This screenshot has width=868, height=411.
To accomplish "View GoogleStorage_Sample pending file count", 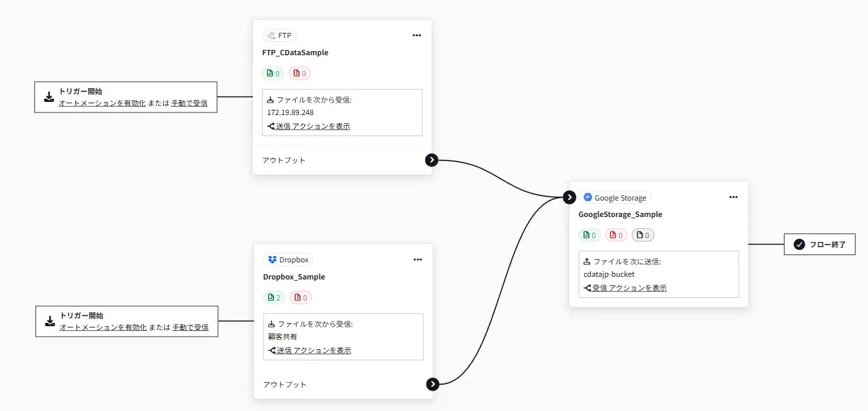I will coord(643,235).
